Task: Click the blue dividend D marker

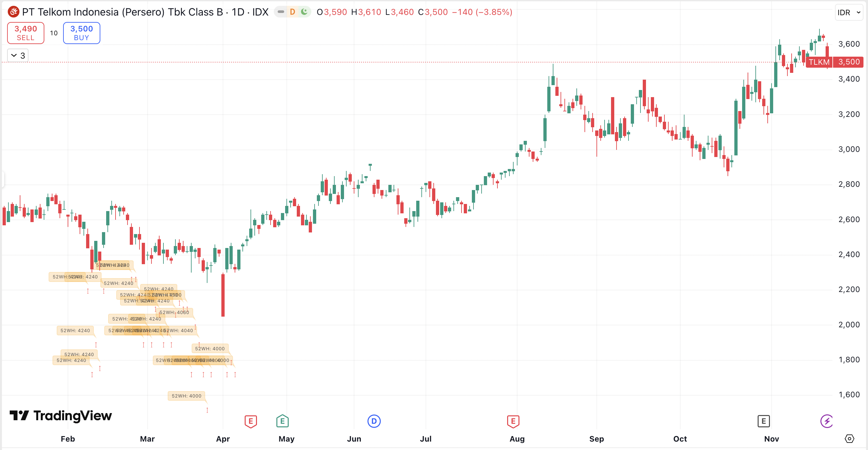Action: click(374, 421)
